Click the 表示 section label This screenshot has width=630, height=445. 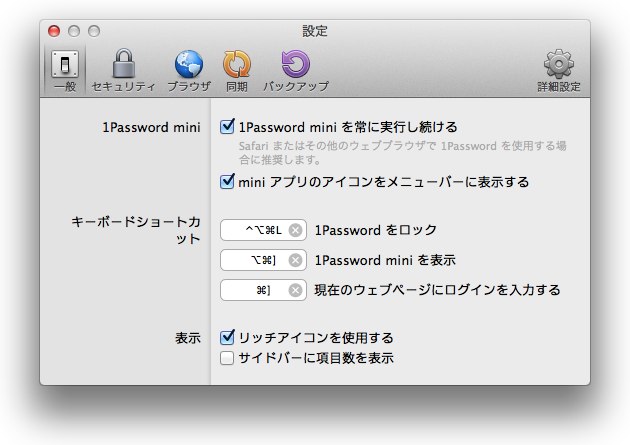tap(188, 338)
